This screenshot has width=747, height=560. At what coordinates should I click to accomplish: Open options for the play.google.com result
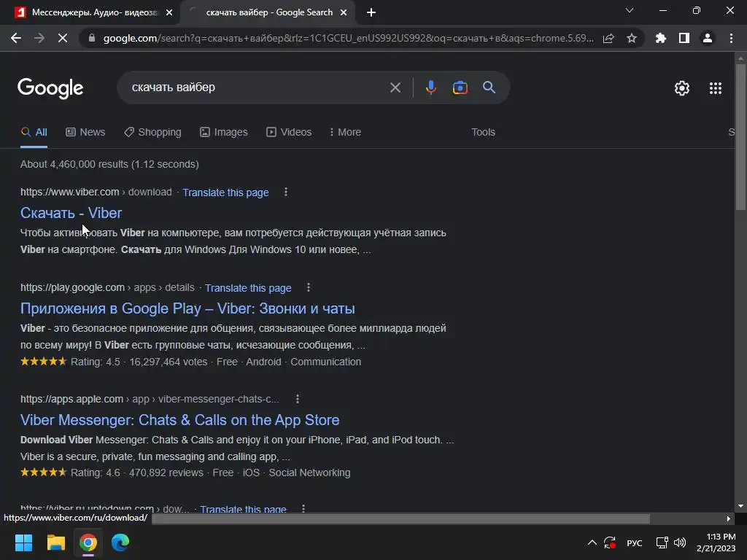(x=309, y=287)
